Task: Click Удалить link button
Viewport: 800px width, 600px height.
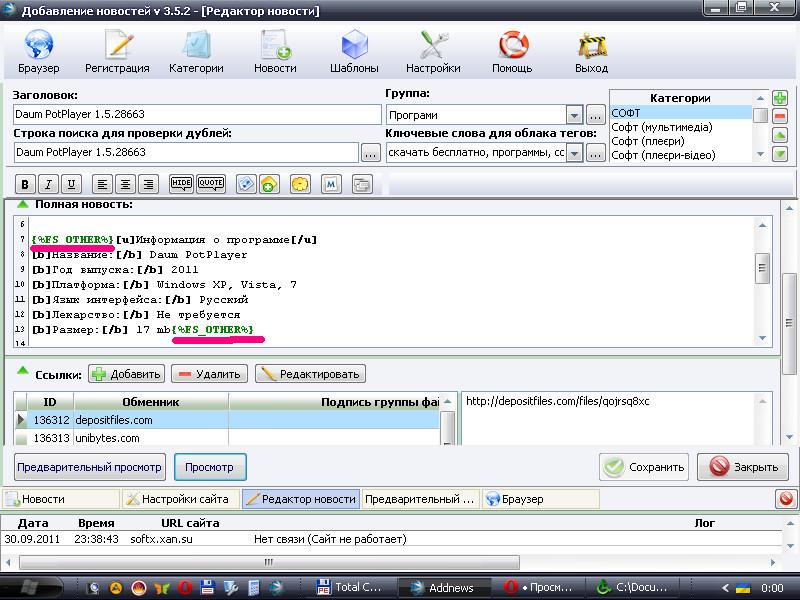Action: [x=209, y=374]
